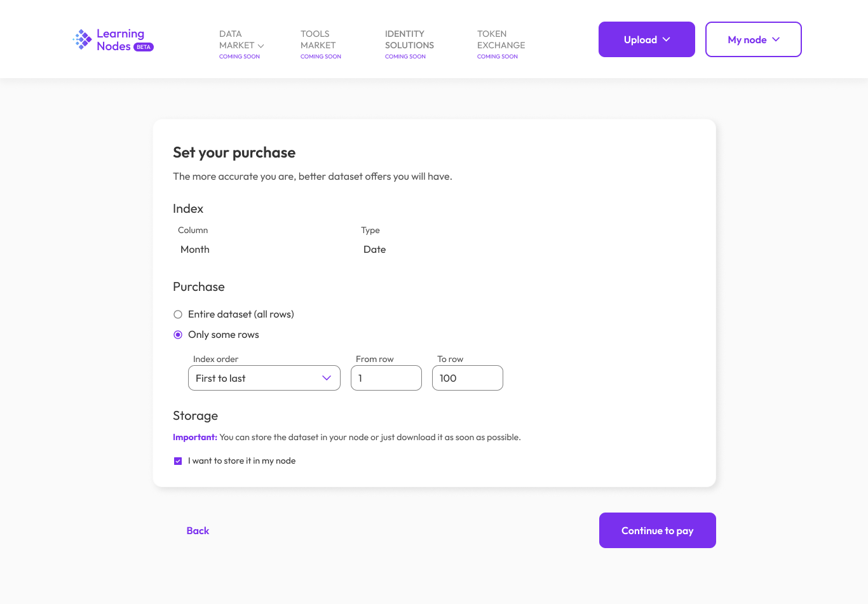Click the Back link
868x604 pixels.
[x=198, y=531]
